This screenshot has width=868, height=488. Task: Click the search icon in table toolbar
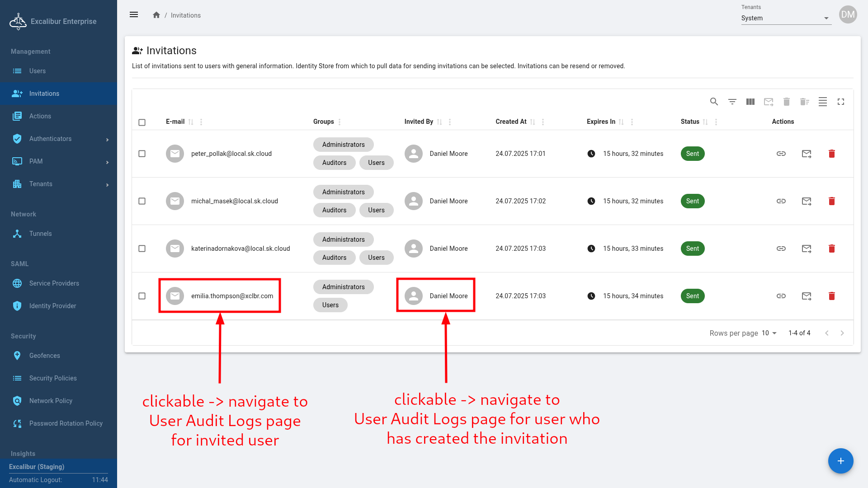714,102
